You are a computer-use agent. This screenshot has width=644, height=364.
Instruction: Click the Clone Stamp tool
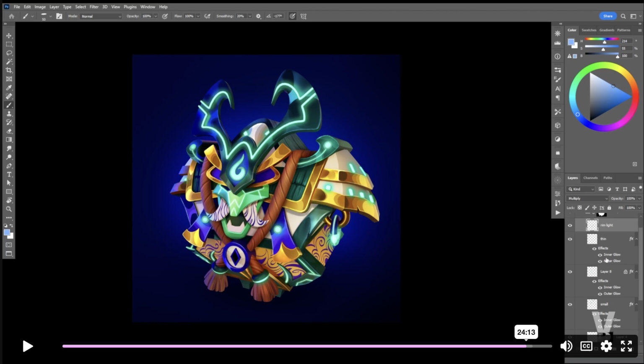click(9, 114)
